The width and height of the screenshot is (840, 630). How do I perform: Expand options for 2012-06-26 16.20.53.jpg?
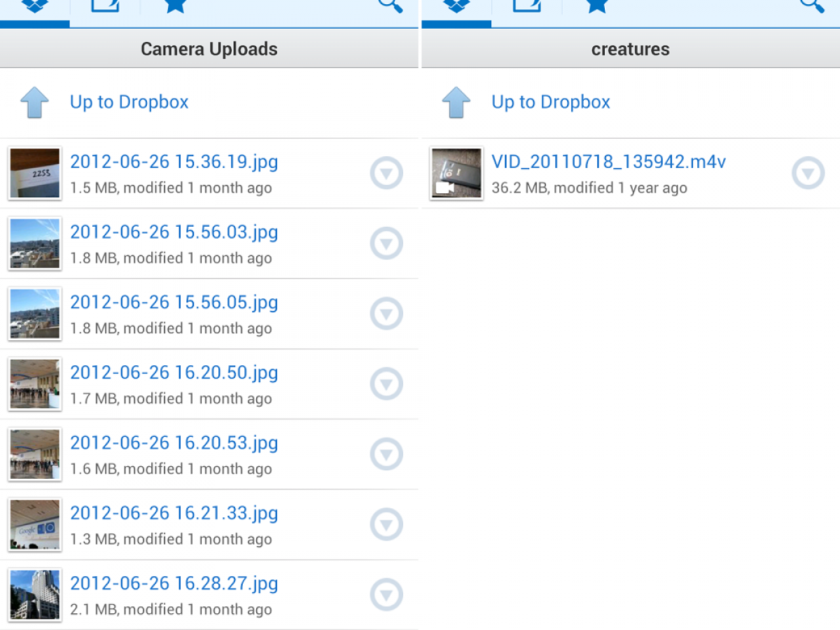pos(386,455)
